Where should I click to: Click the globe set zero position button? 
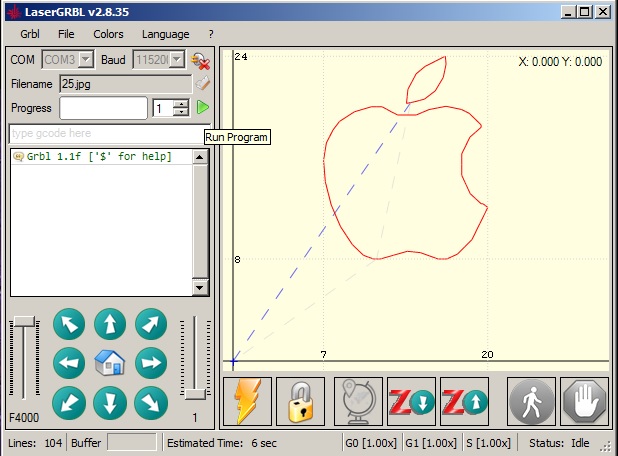coord(356,402)
